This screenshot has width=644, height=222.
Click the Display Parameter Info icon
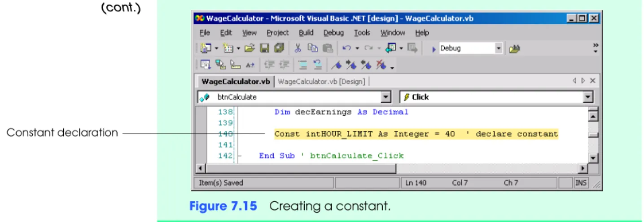coord(221,65)
